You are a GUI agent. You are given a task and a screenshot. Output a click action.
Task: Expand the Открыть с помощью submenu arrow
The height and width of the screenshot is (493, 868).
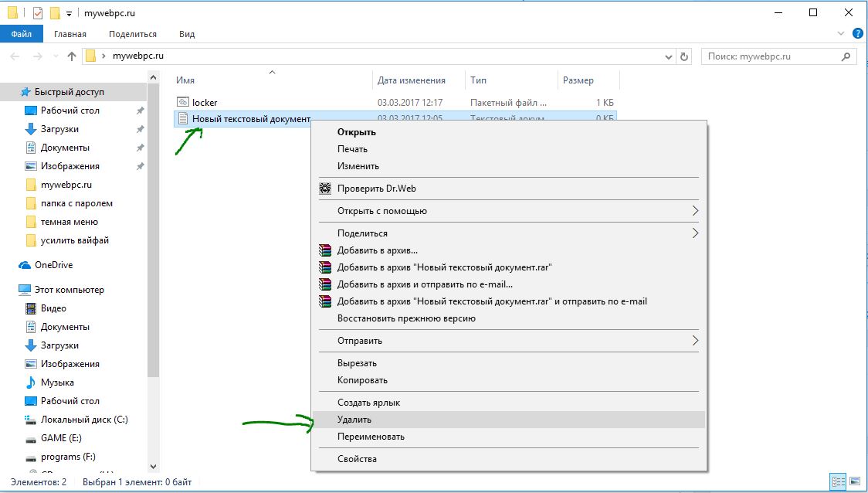click(695, 210)
